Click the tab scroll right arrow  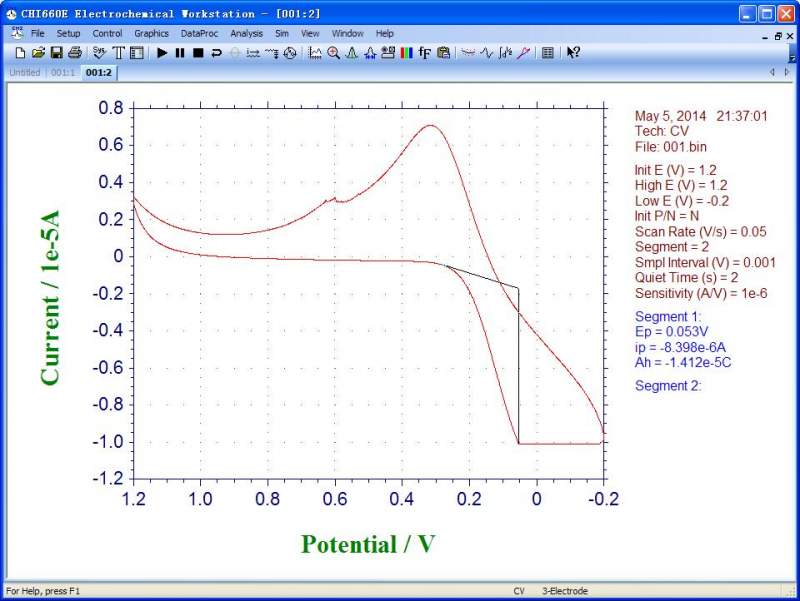[x=787, y=72]
